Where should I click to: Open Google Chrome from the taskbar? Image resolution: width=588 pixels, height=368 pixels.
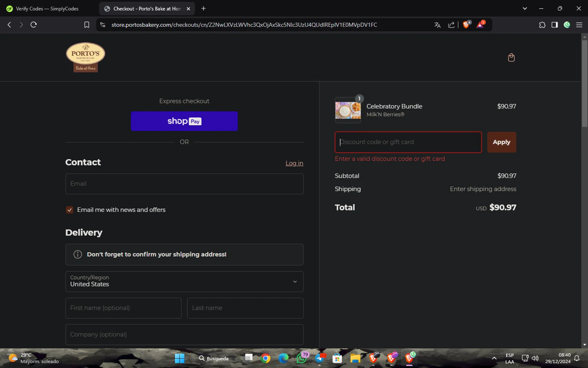click(x=265, y=358)
